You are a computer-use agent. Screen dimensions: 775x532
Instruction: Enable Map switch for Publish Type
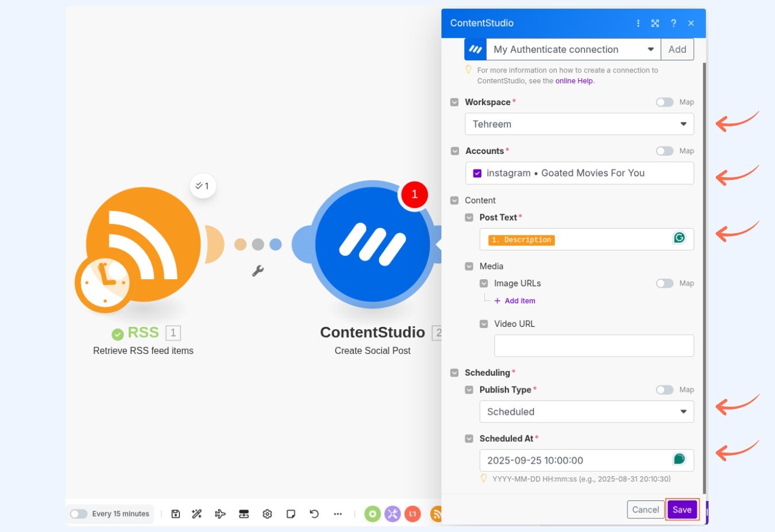point(665,390)
